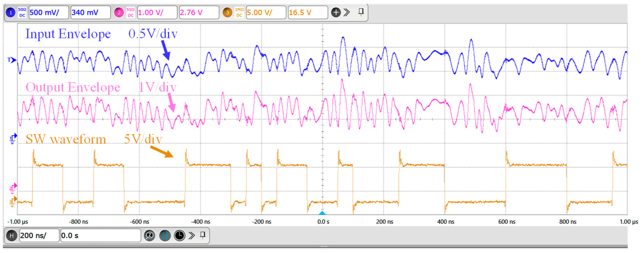Click channel 1 scale field 500 mV/
The image size is (644, 253).
pos(48,13)
